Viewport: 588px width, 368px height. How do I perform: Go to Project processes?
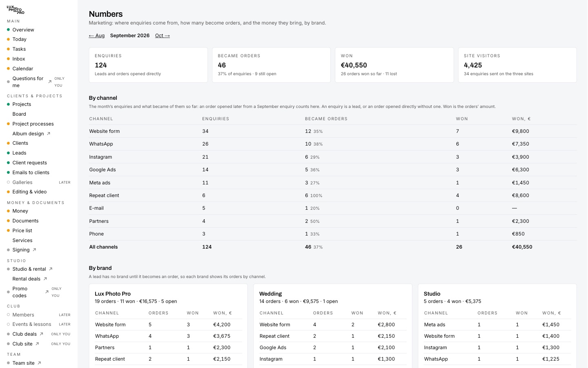pyautogui.click(x=33, y=124)
